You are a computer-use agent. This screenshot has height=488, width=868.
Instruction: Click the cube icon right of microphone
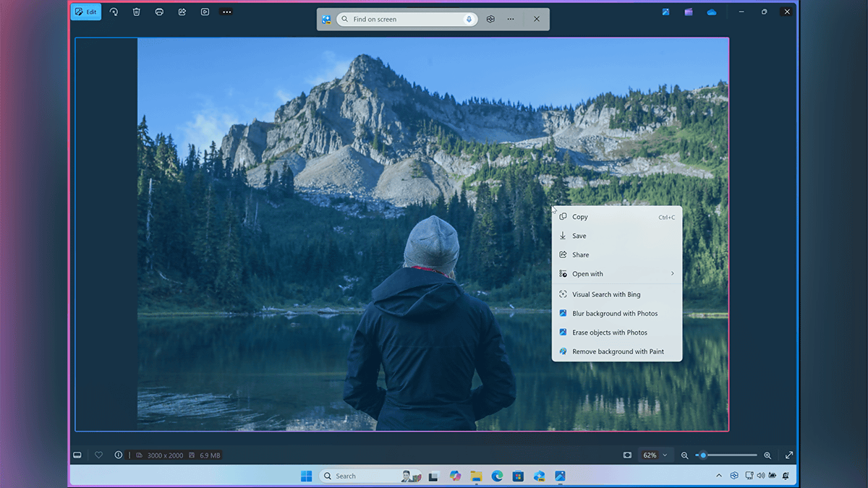coord(490,20)
